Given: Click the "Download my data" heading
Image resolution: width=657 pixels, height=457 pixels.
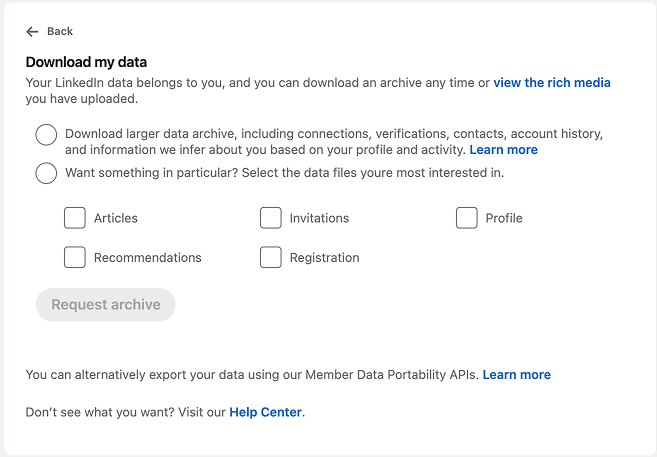Looking at the screenshot, I should (86, 62).
